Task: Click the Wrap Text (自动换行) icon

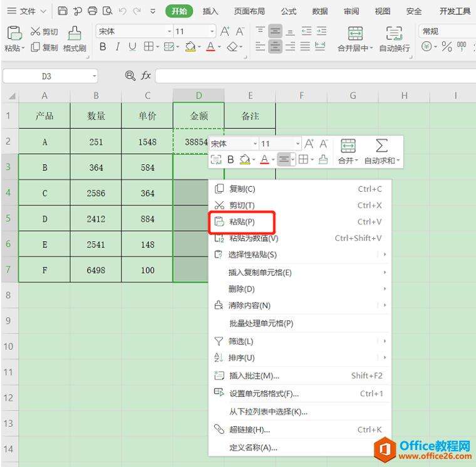Action: 394,34
